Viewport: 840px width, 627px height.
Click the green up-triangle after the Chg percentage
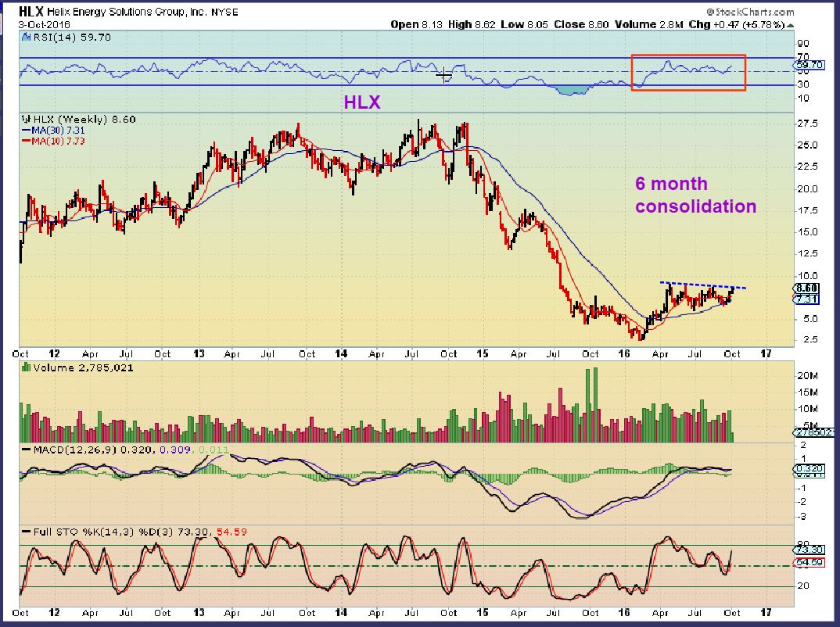(791, 25)
